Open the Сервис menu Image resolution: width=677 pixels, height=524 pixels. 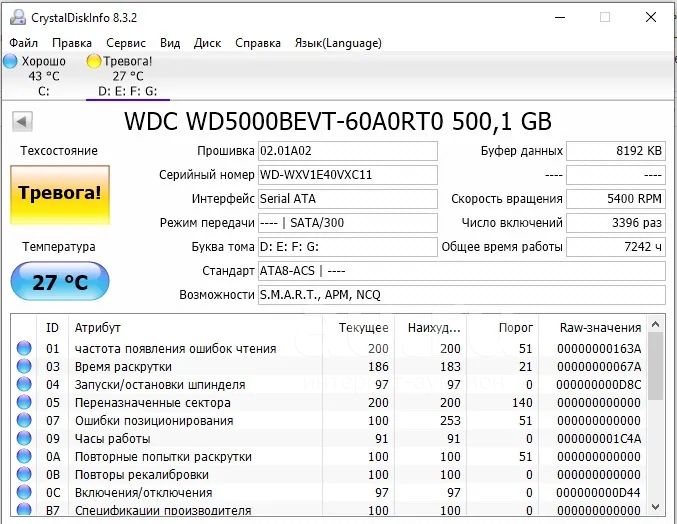pos(126,43)
